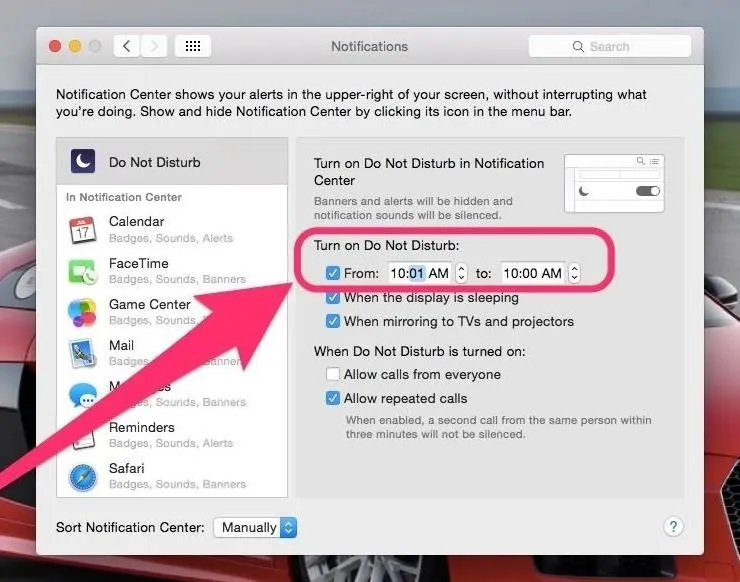
Task: Click the Notification Center preview thumbnail
Action: 614,183
